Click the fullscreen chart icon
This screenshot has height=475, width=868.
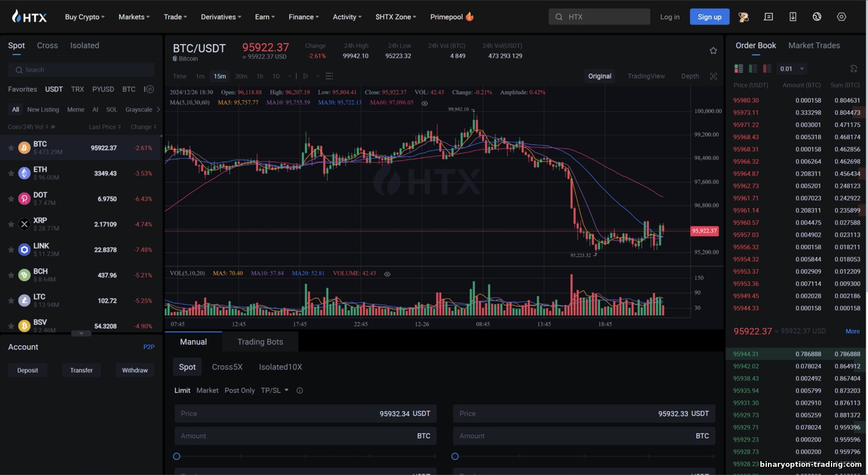tap(713, 76)
